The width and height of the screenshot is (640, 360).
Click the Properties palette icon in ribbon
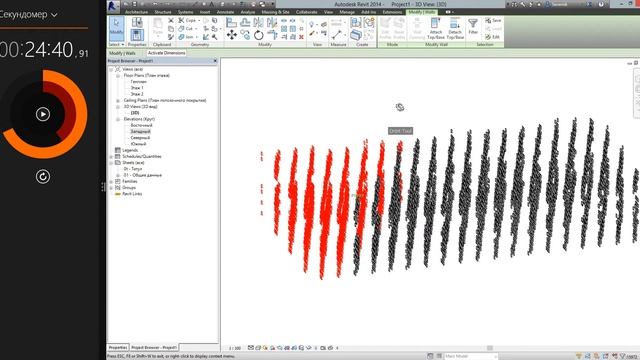(x=137, y=35)
